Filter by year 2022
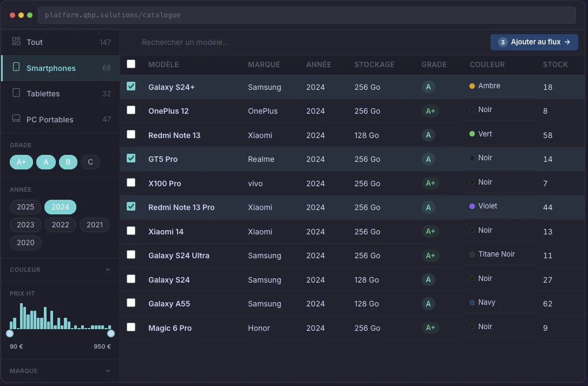 click(61, 225)
